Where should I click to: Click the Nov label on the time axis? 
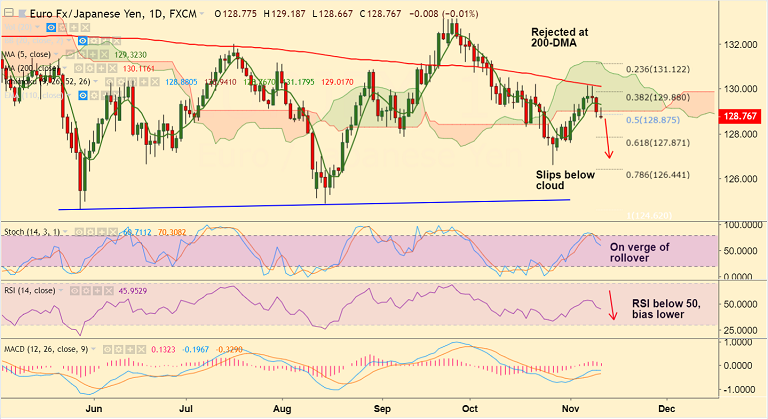tap(570, 409)
